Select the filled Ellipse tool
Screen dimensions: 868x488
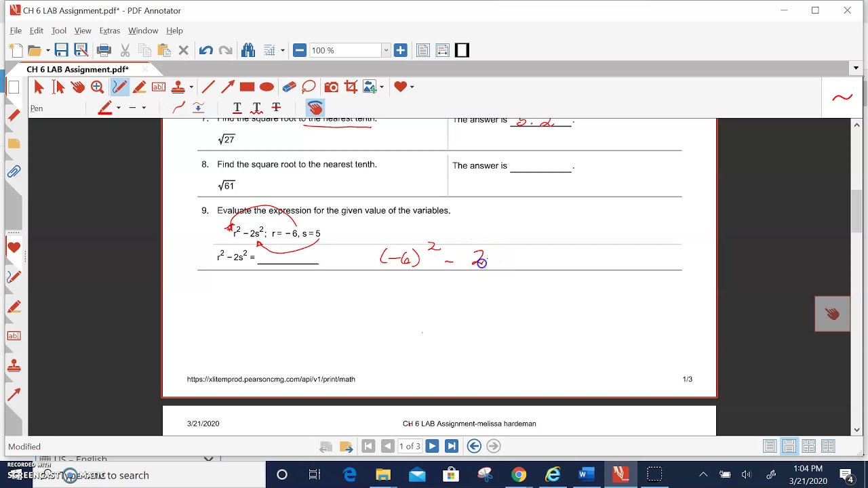coord(267,87)
